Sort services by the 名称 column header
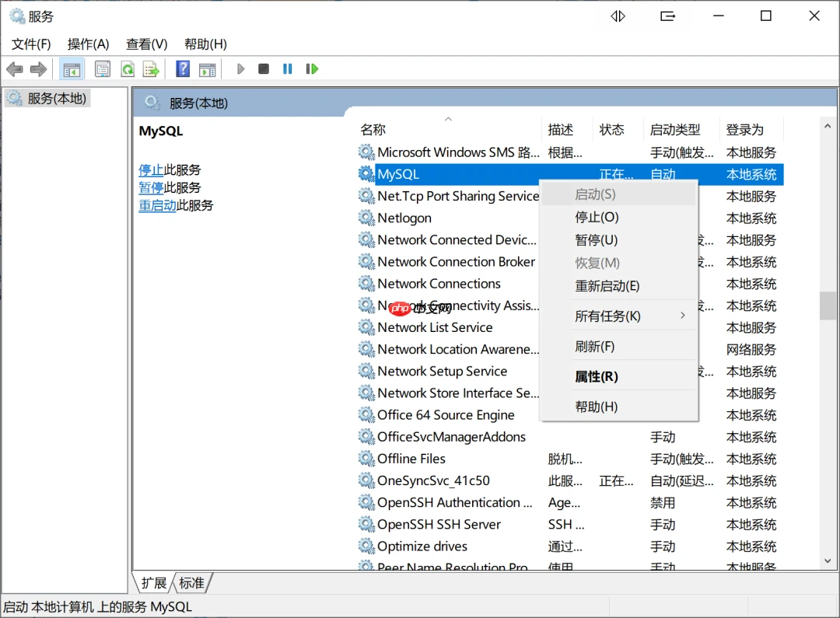 point(373,129)
